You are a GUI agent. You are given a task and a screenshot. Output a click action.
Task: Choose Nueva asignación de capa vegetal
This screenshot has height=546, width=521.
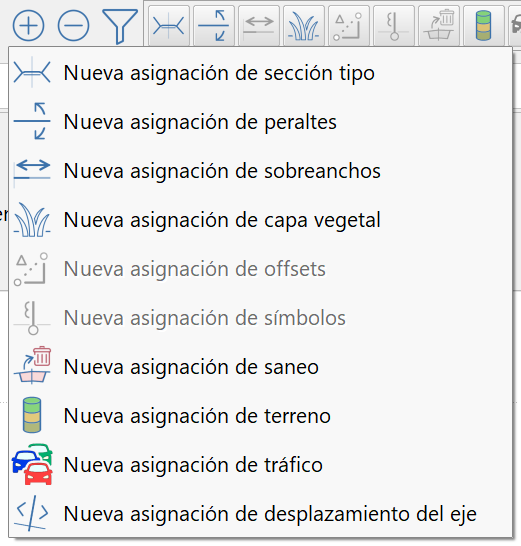pos(260,220)
